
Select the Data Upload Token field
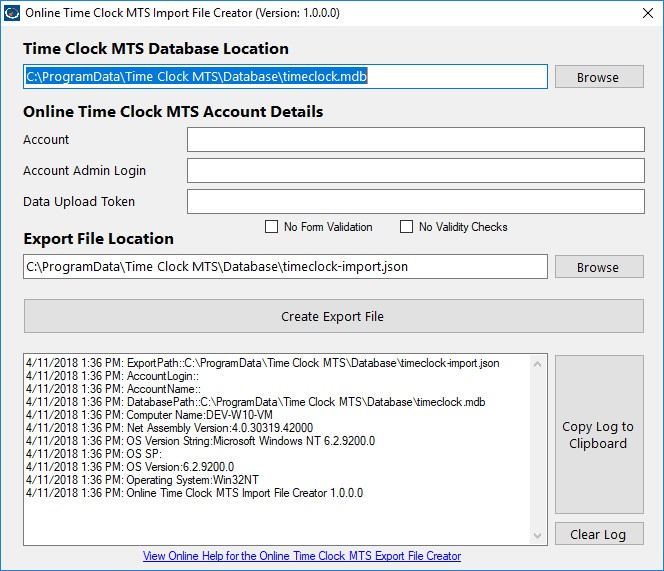click(x=416, y=202)
